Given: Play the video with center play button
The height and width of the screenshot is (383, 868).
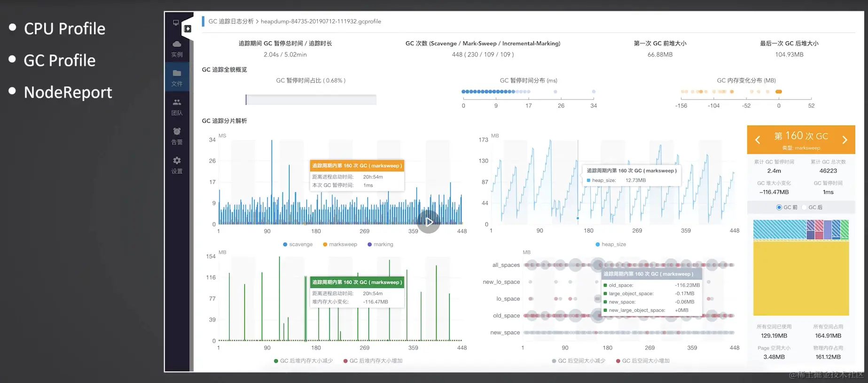Looking at the screenshot, I should [429, 222].
